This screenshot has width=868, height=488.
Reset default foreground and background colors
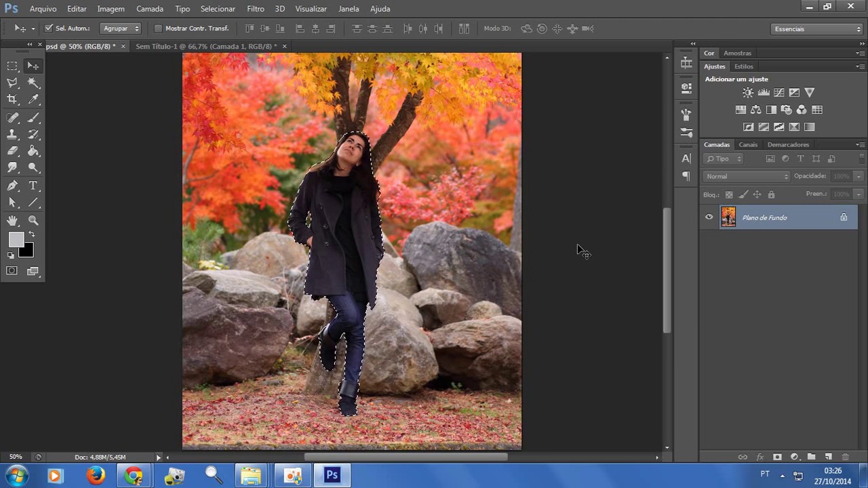coord(11,256)
